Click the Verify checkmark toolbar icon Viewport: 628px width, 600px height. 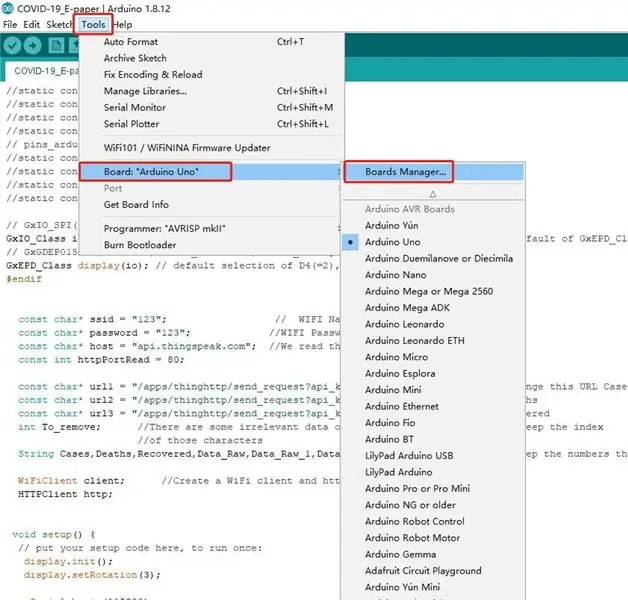click(x=12, y=46)
